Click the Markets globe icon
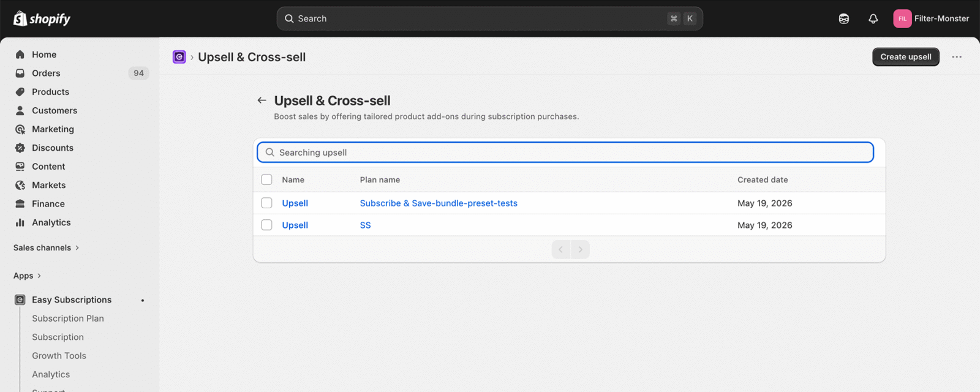The width and height of the screenshot is (980, 392). [x=20, y=185]
